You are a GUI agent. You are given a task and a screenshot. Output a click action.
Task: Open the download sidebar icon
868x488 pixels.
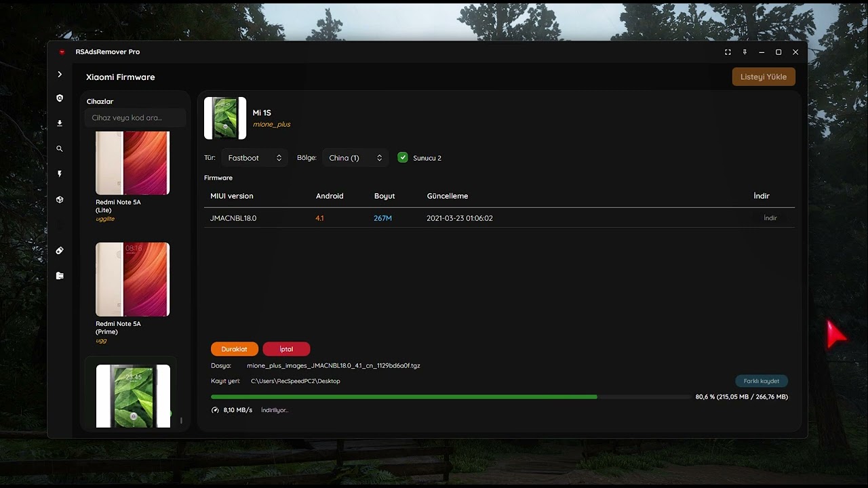coord(60,123)
